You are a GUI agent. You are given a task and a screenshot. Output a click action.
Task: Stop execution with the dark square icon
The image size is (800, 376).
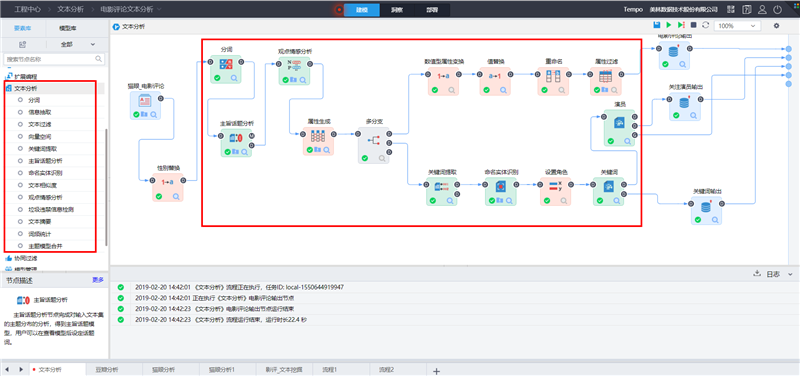(693, 25)
